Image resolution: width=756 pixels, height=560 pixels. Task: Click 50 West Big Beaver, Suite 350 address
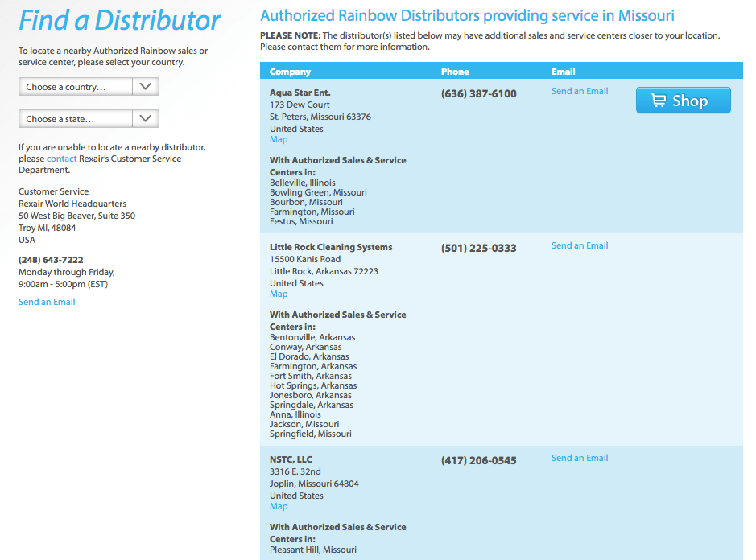[76, 216]
